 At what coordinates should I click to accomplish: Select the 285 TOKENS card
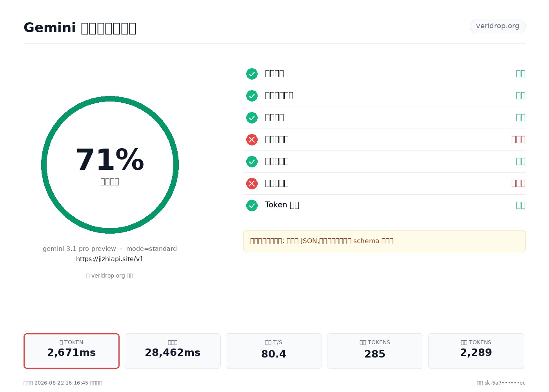[x=375, y=351]
